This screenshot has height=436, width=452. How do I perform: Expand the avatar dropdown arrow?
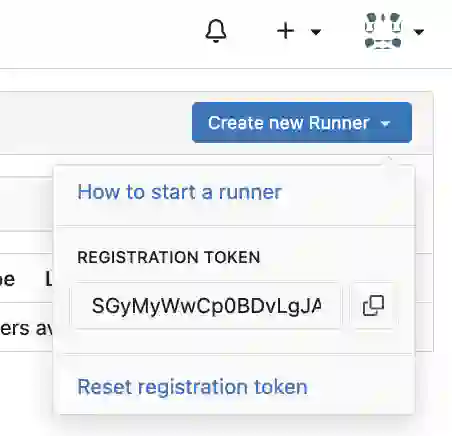[x=419, y=32]
